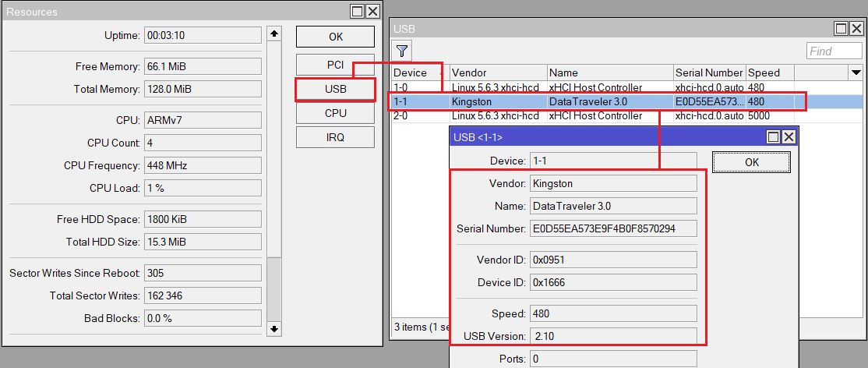
Task: Sort by the Name column header
Action: pos(610,73)
